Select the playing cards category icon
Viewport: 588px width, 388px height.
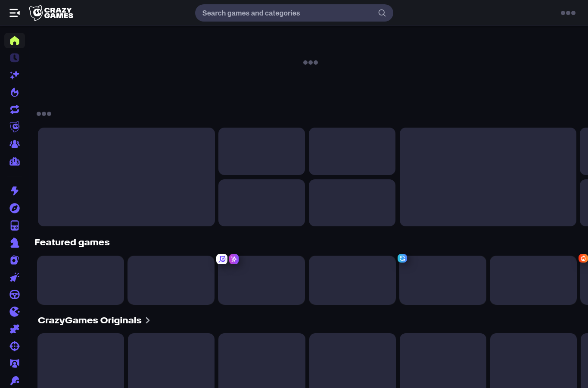point(15,260)
